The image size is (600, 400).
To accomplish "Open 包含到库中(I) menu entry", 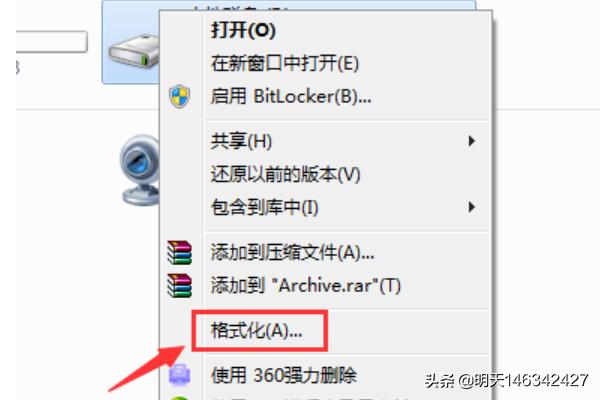I will [264, 207].
